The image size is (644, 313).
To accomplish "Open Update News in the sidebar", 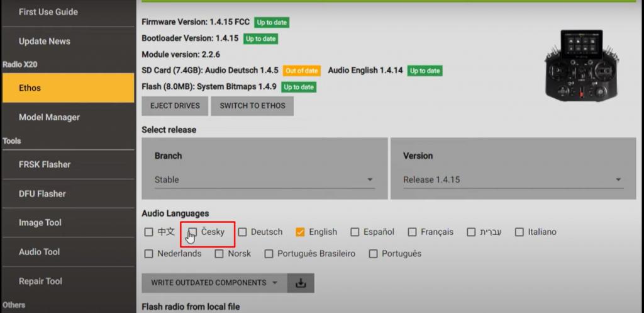I will point(45,42).
